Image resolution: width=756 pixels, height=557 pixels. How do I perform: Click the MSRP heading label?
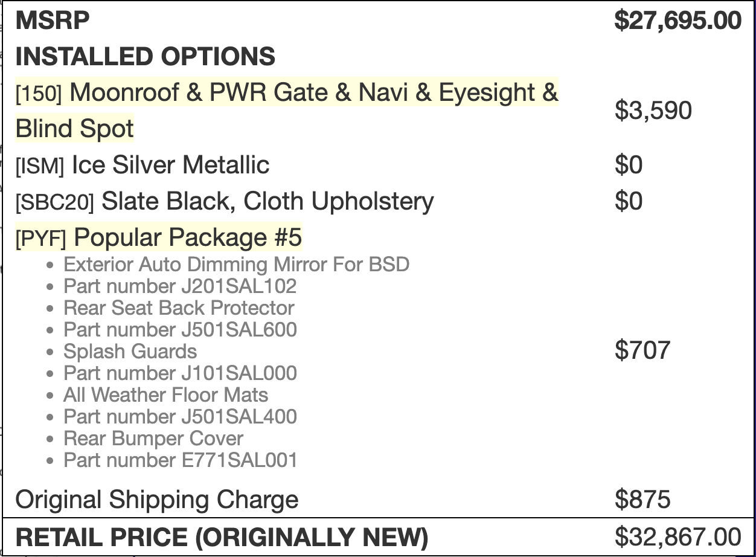click(53, 21)
